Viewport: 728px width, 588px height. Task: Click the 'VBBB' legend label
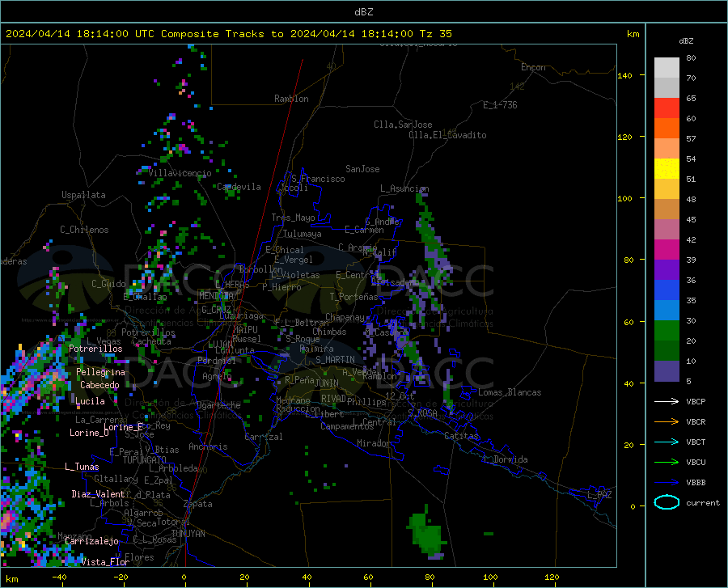(696, 483)
